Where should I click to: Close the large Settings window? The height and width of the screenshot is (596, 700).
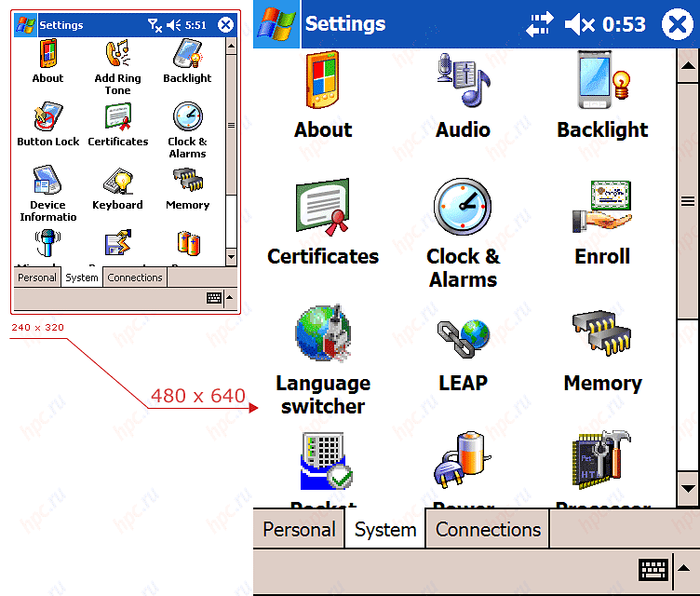678,24
